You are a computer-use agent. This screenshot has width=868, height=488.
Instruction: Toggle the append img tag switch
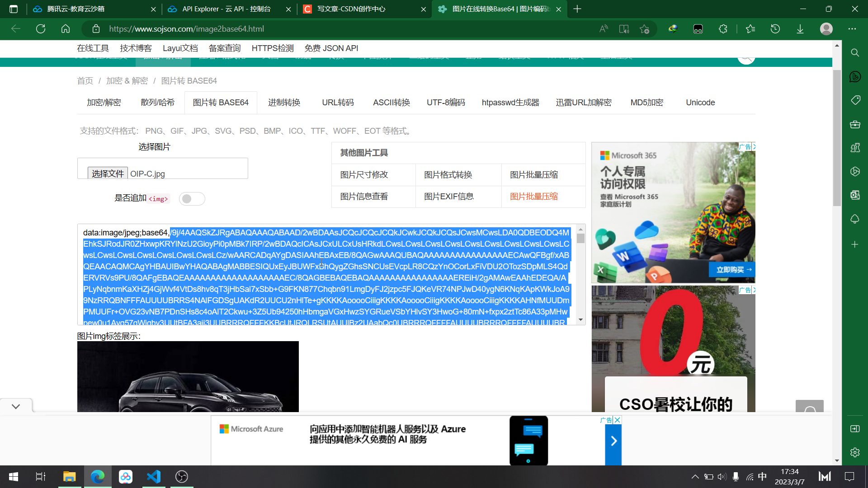pos(192,199)
